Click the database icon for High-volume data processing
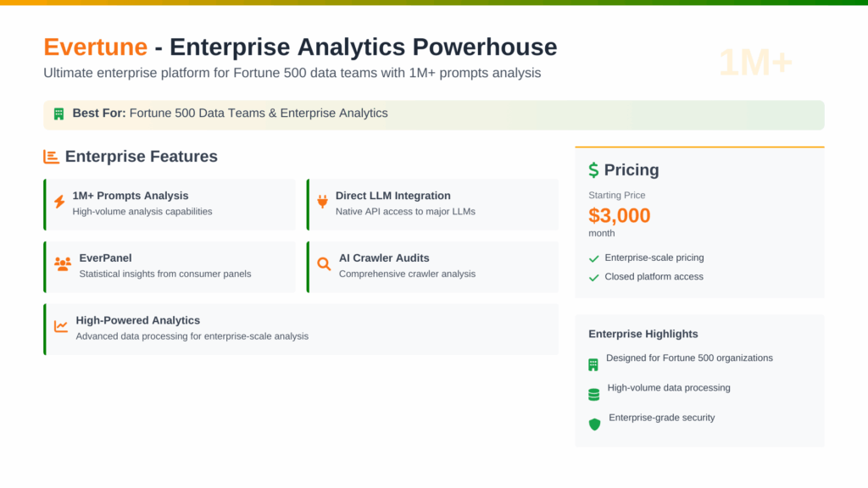Image resolution: width=868 pixels, height=488 pixels. [593, 394]
